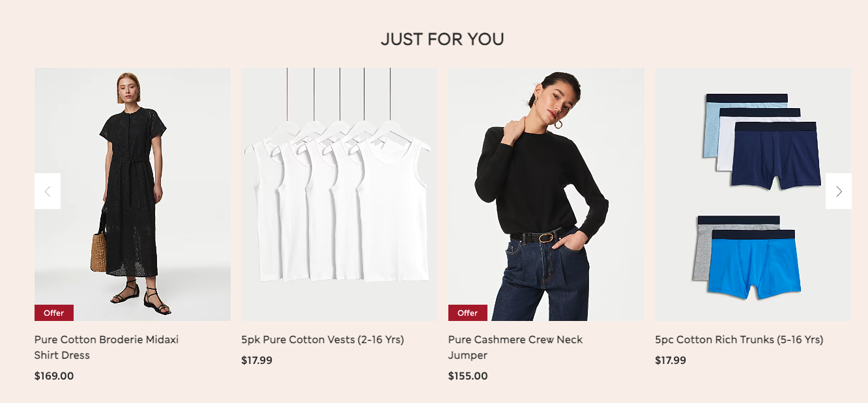Visit 5pc Cotton Rich Trunks product link
This screenshot has height=403, width=868.
(739, 339)
